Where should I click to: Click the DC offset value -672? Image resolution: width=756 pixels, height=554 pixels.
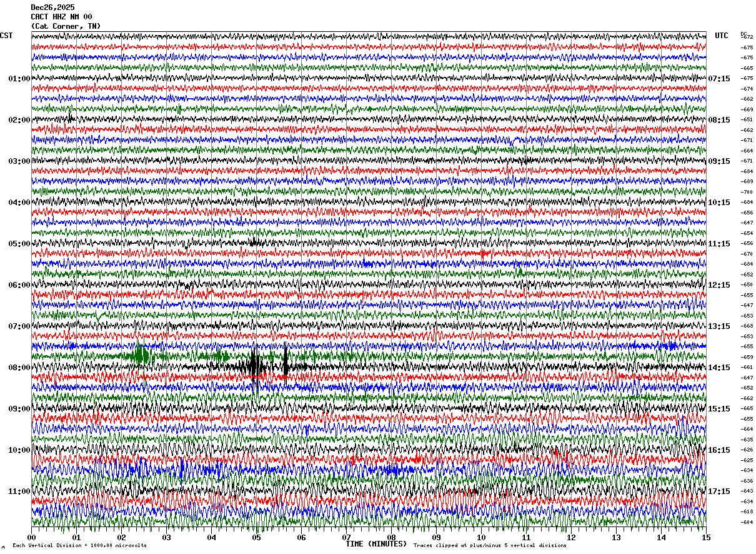(747, 38)
